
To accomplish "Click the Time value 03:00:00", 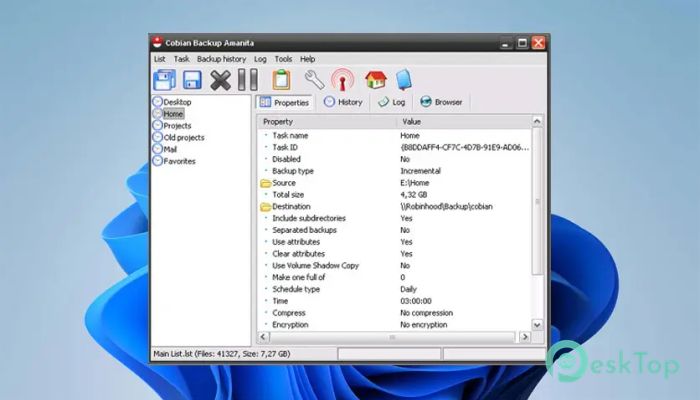I will 416,301.
